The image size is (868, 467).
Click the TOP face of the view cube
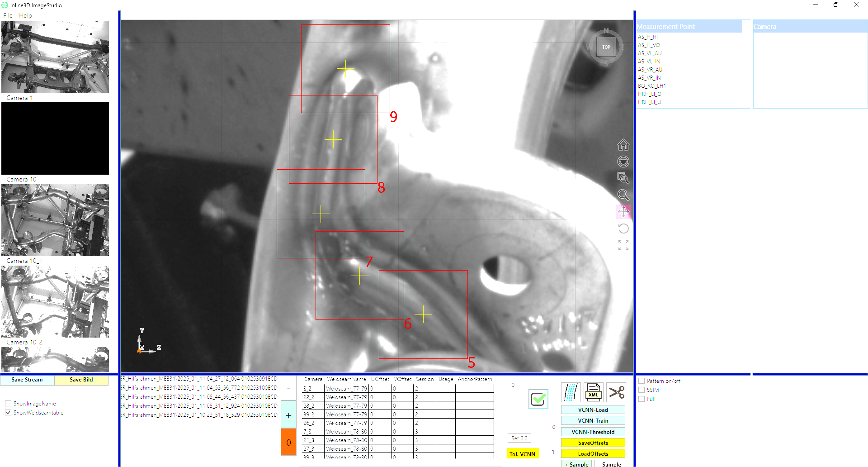606,47
